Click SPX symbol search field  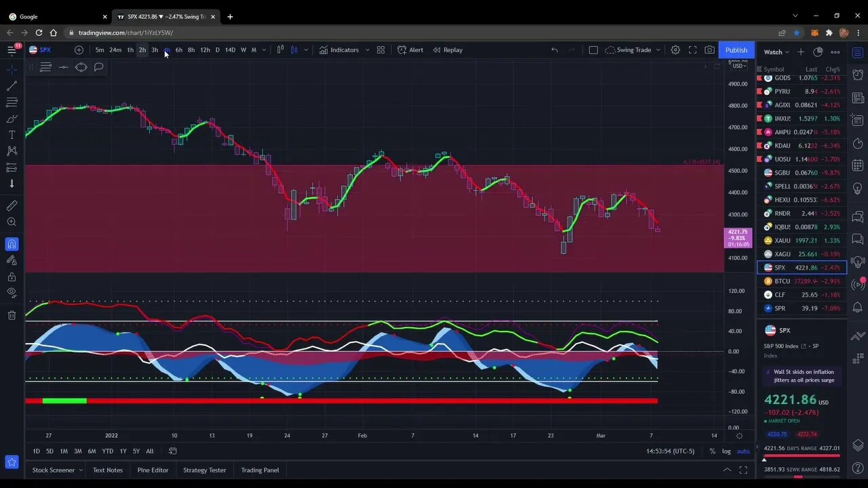[45, 49]
